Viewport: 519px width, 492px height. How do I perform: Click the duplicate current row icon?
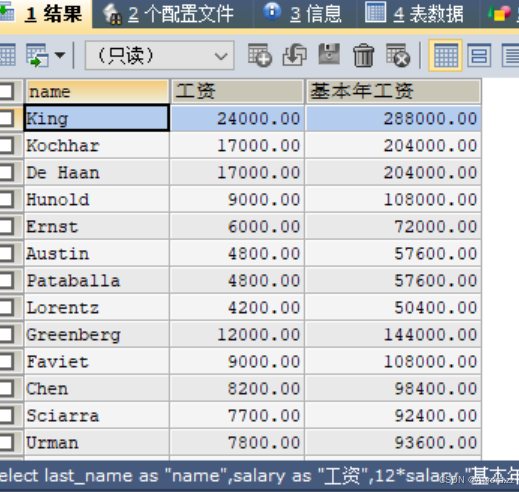[x=295, y=55]
